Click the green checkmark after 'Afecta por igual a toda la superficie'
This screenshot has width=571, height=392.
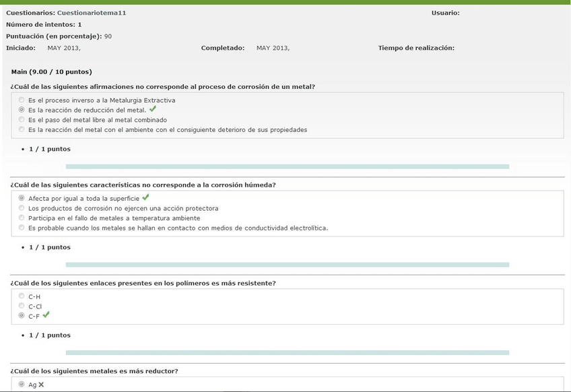tap(145, 198)
